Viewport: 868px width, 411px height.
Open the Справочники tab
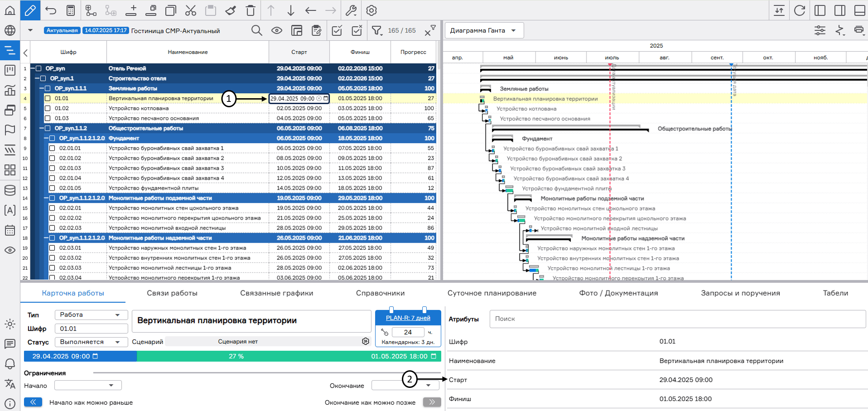click(380, 293)
